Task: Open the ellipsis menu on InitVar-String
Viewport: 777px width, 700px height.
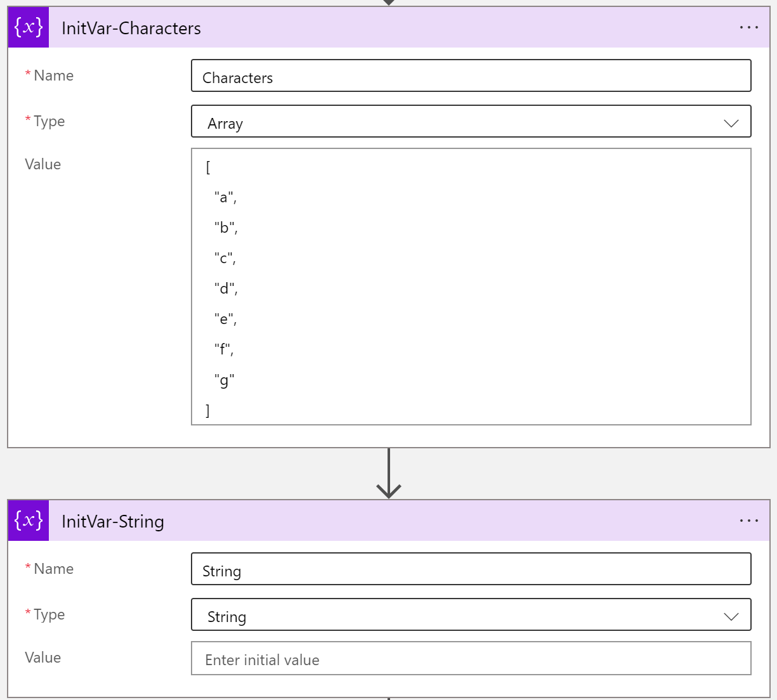Action: (x=749, y=521)
